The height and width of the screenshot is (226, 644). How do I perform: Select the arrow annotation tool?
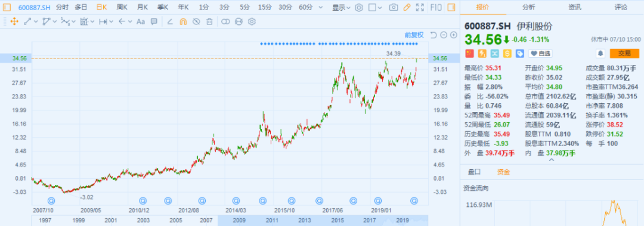[x=122, y=21]
